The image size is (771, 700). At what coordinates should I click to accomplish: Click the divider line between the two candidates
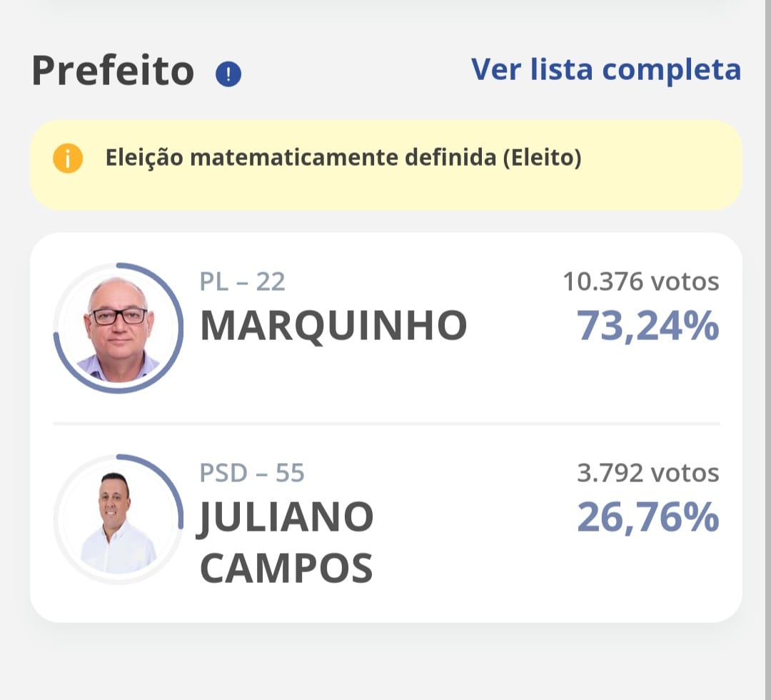click(385, 424)
